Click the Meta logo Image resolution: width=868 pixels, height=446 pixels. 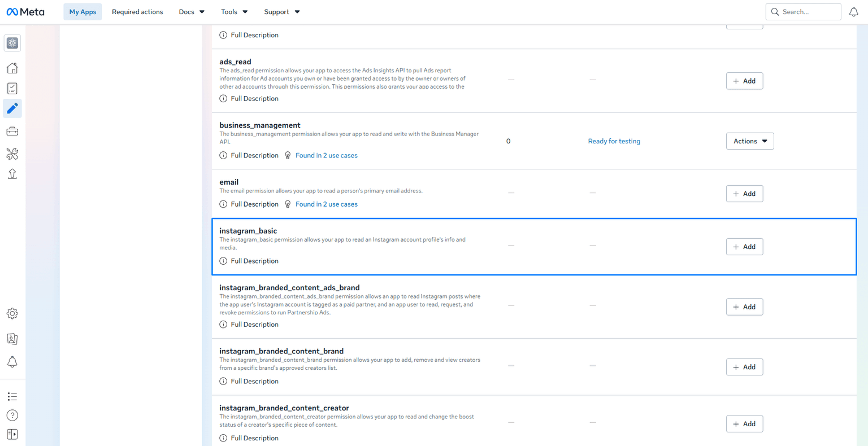(25, 12)
